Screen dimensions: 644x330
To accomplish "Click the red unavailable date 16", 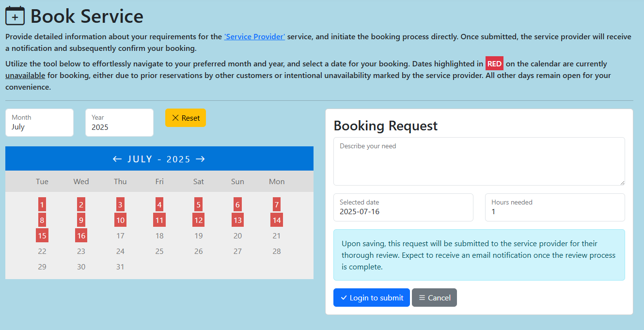I will click(81, 236).
